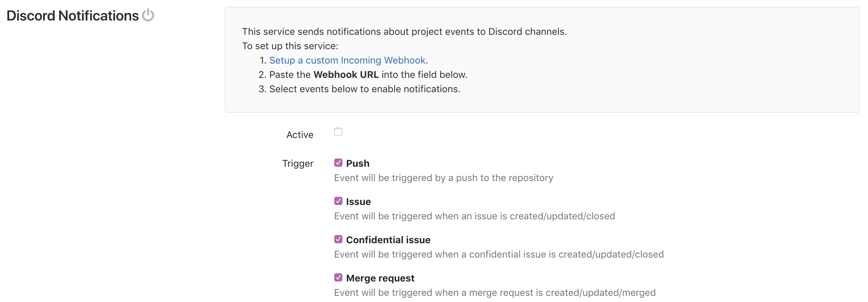
Task: Open the Setup a custom Incoming Webhook link
Action: coord(347,60)
